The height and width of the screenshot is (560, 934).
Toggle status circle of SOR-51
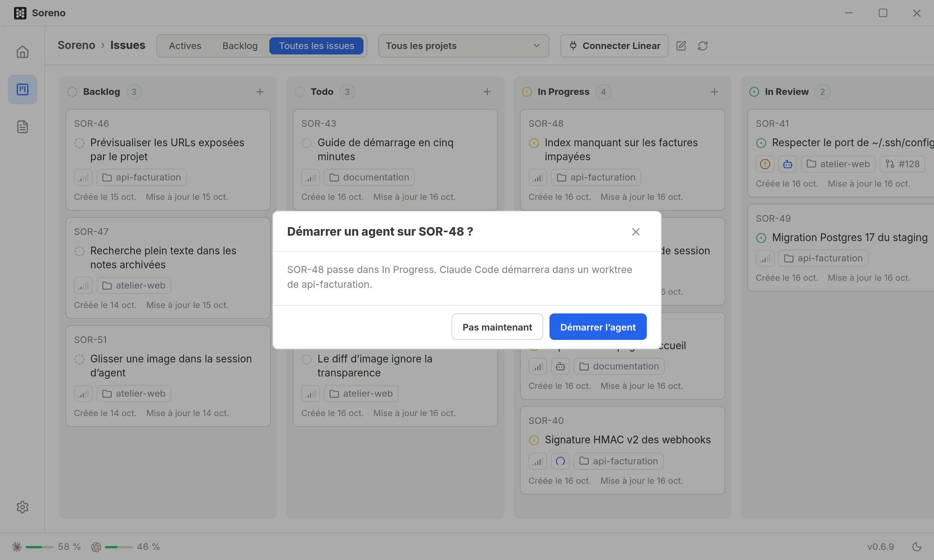pos(79,359)
